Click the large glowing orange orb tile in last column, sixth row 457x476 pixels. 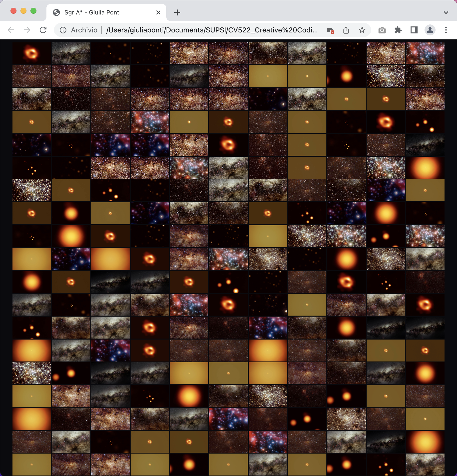pos(425,168)
